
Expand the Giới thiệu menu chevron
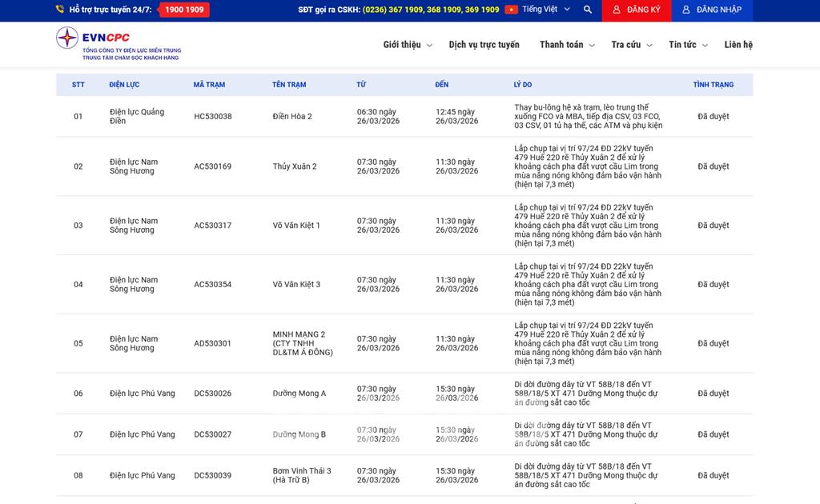(x=429, y=46)
